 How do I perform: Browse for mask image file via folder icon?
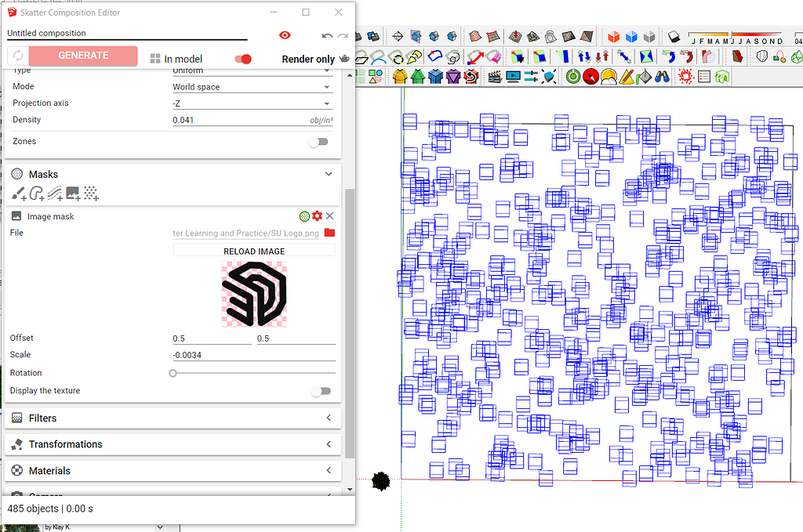coord(329,233)
